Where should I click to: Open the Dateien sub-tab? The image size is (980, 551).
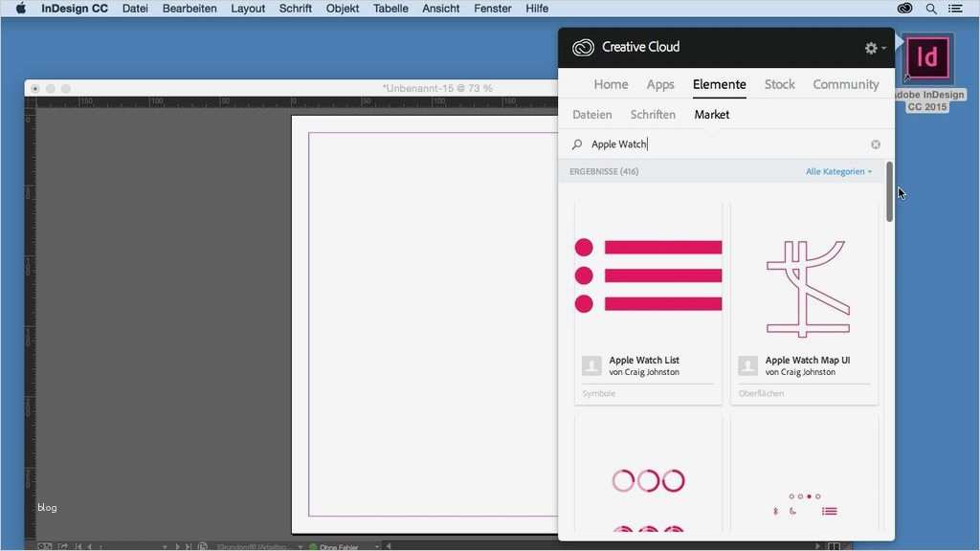coord(591,115)
